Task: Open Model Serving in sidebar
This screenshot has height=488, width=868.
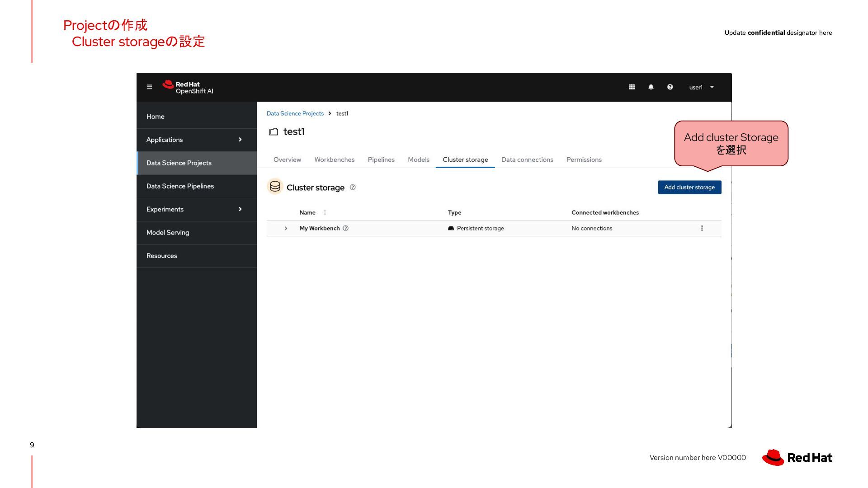Action: pyautogui.click(x=197, y=233)
